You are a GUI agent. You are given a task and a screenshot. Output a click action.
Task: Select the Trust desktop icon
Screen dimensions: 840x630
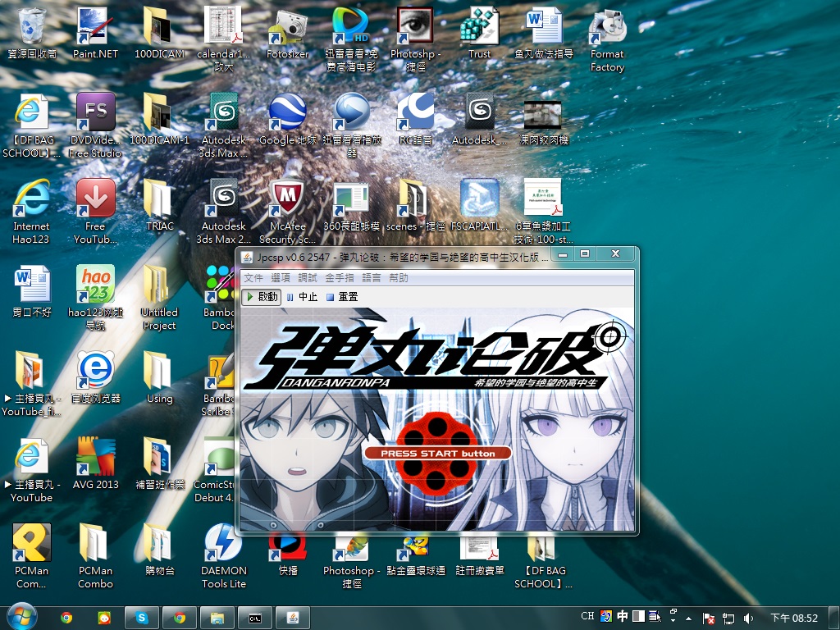[x=479, y=33]
